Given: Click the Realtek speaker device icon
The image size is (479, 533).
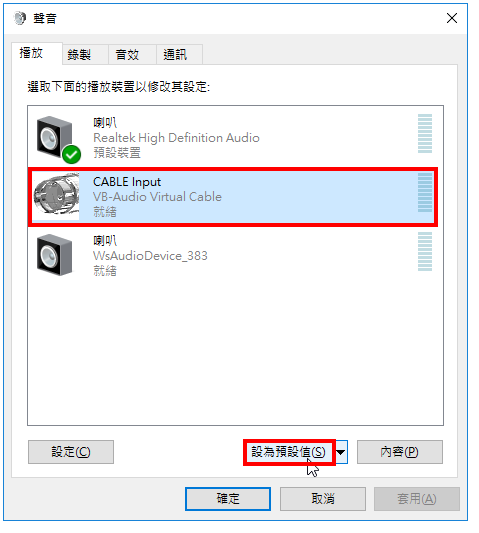Looking at the screenshot, I should pos(55,138).
